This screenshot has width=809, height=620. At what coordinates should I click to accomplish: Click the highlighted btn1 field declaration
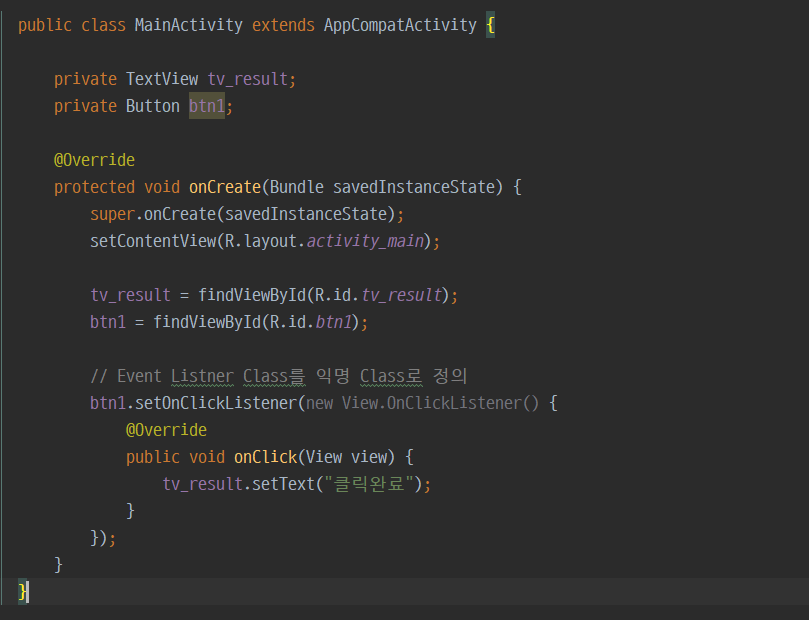point(206,106)
